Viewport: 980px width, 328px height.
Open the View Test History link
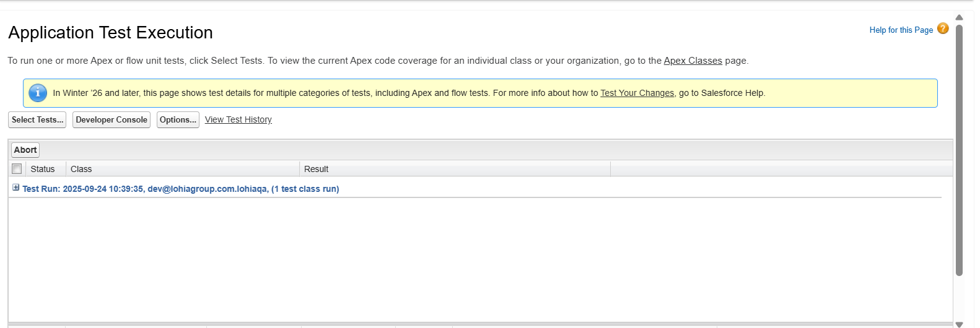click(x=238, y=120)
